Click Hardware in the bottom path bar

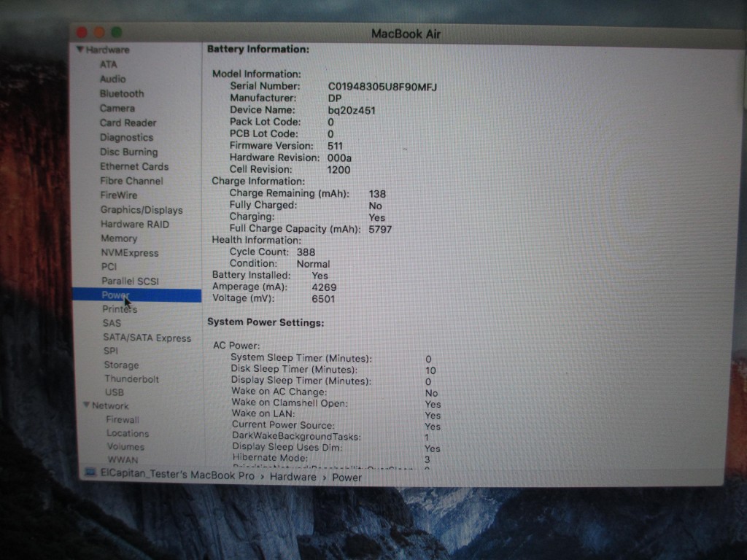[293, 477]
